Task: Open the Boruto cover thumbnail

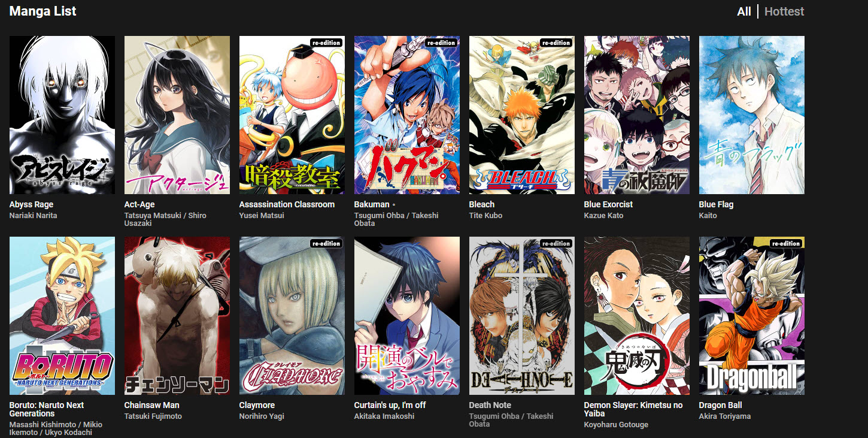Action: pyautogui.click(x=62, y=316)
